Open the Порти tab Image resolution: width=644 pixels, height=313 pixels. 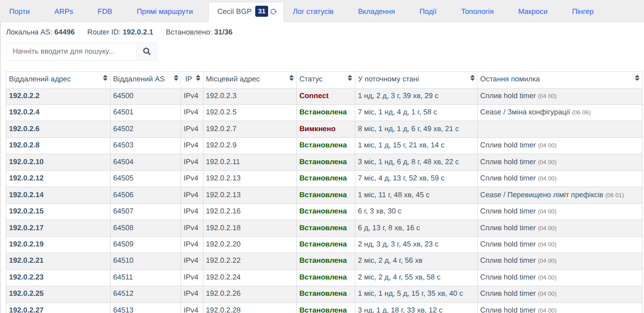pos(20,11)
